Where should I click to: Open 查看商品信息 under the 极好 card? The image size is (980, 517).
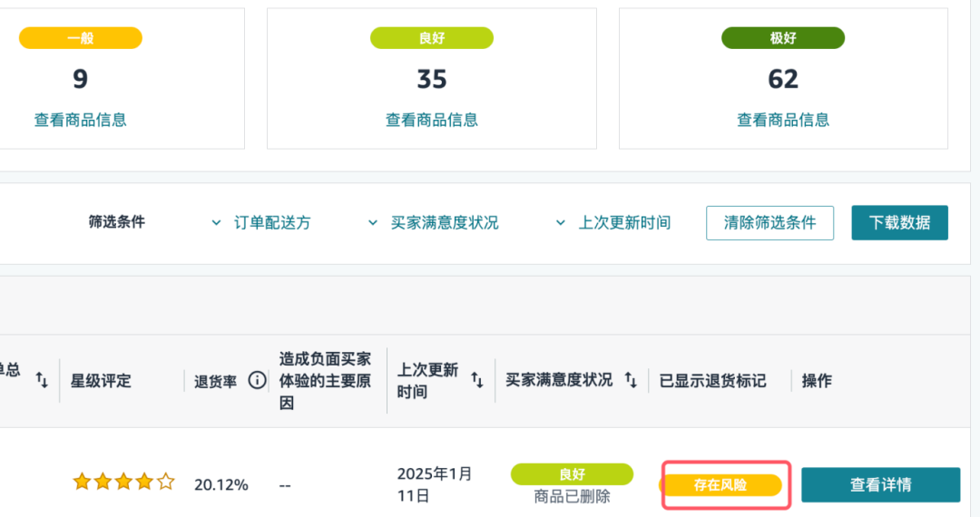[783, 120]
